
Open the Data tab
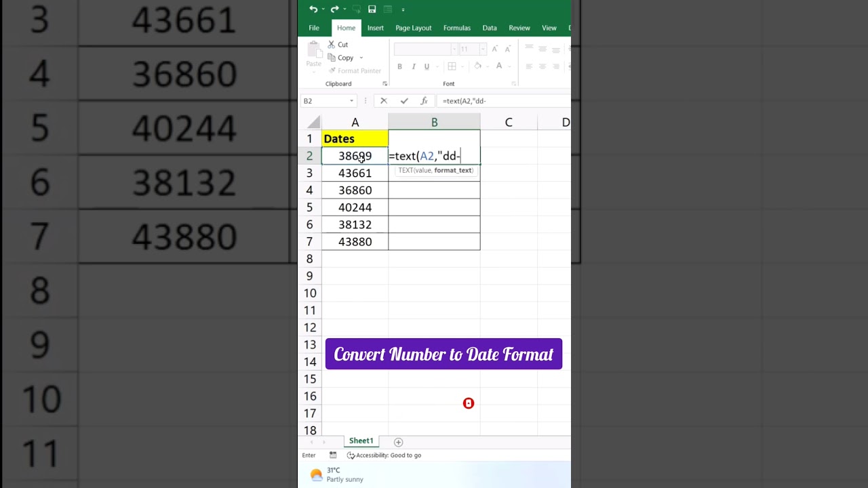pos(489,28)
